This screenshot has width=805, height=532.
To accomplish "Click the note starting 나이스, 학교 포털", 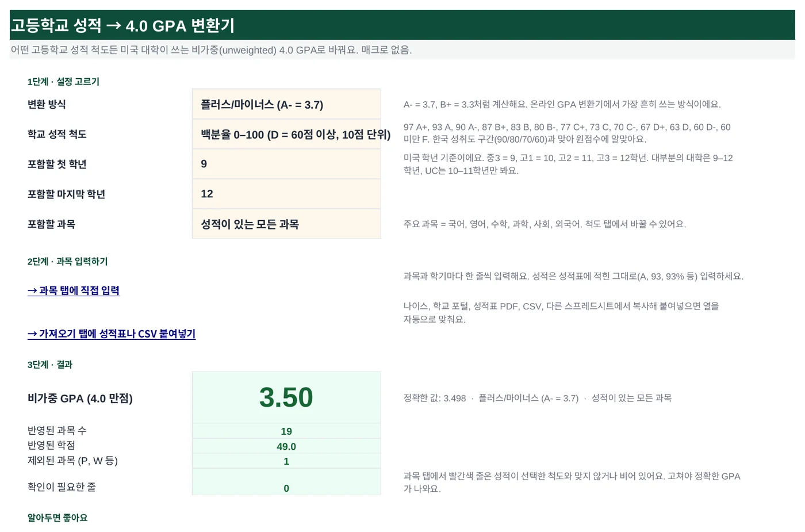I will [x=561, y=312].
